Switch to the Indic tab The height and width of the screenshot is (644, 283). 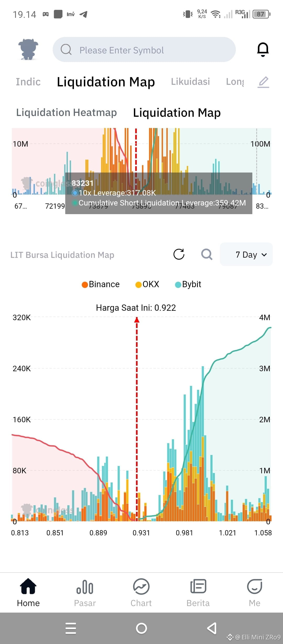(x=28, y=82)
